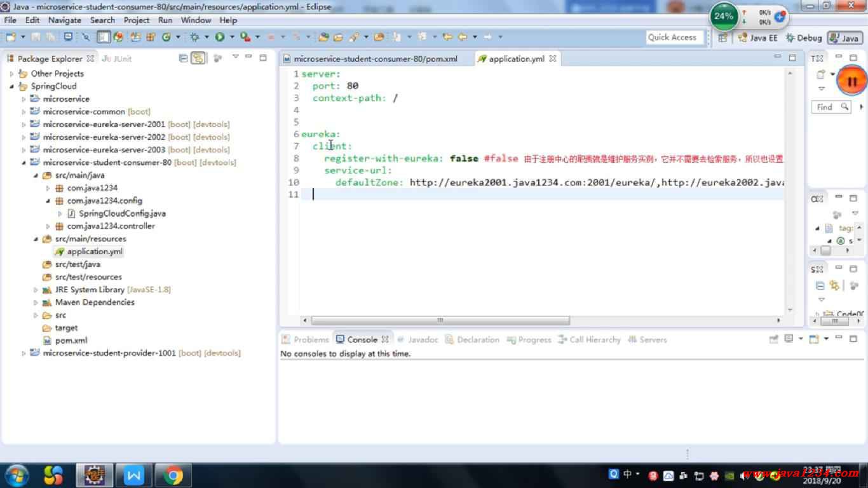Switch to Debug perspective
868x488 pixels.
point(803,37)
